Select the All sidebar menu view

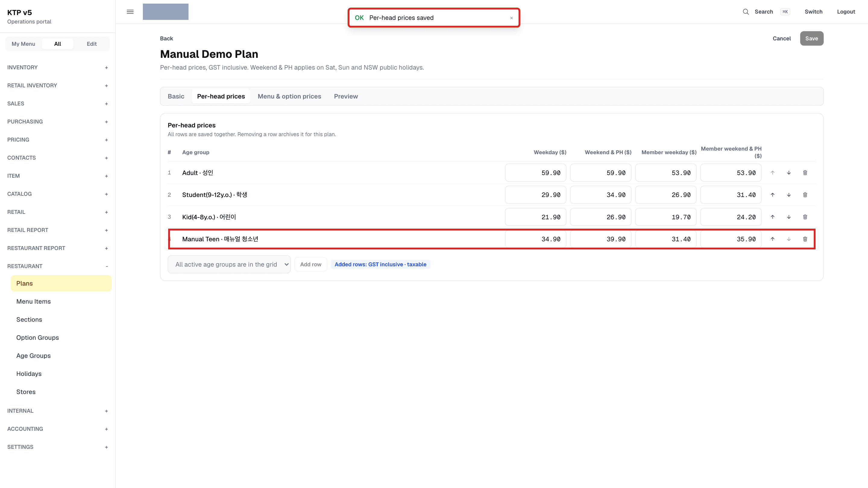coord(58,44)
